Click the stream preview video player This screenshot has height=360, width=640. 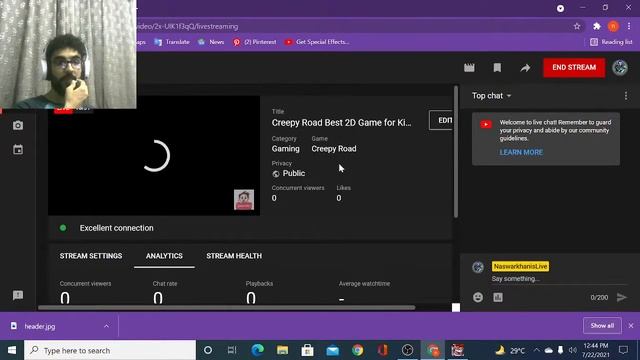click(154, 156)
